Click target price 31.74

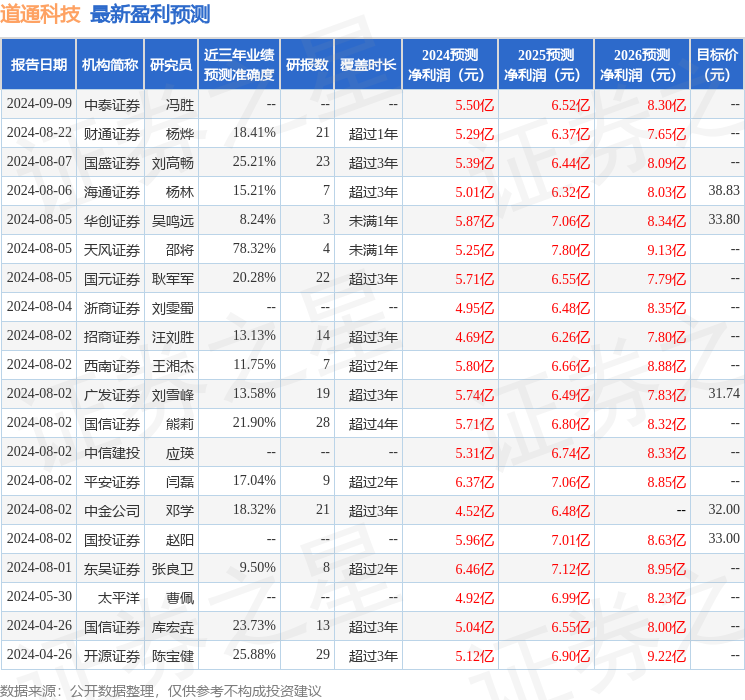pos(724,394)
